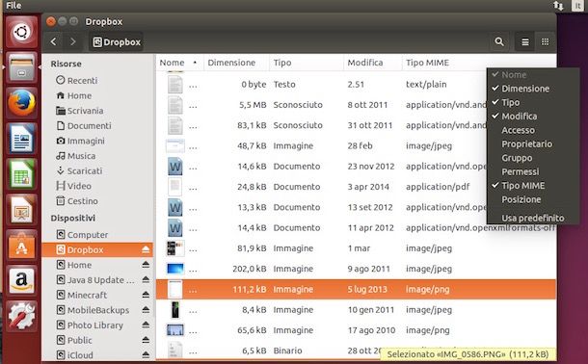Go forward with the right arrow button
Screen dimensions: 588x364
(72, 41)
